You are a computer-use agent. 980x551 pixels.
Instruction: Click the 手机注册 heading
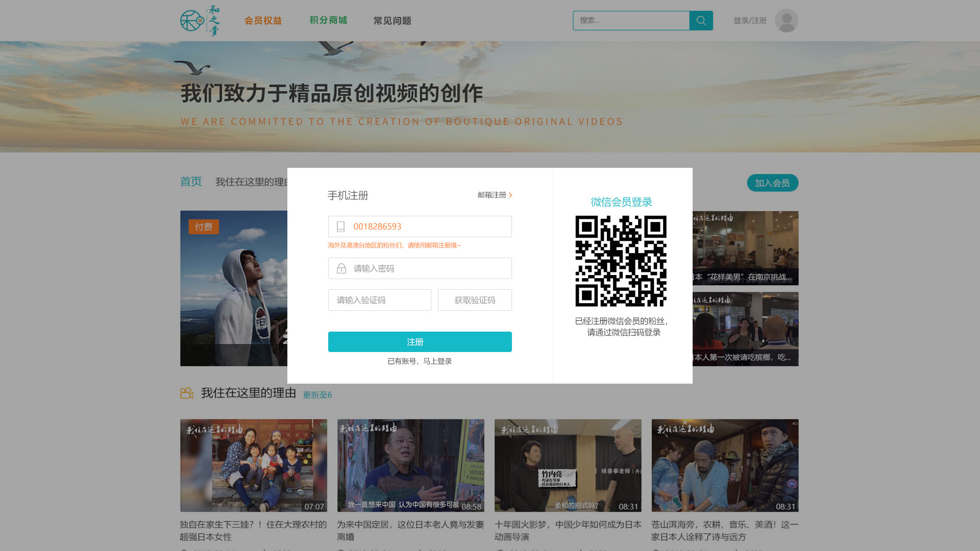pos(348,195)
